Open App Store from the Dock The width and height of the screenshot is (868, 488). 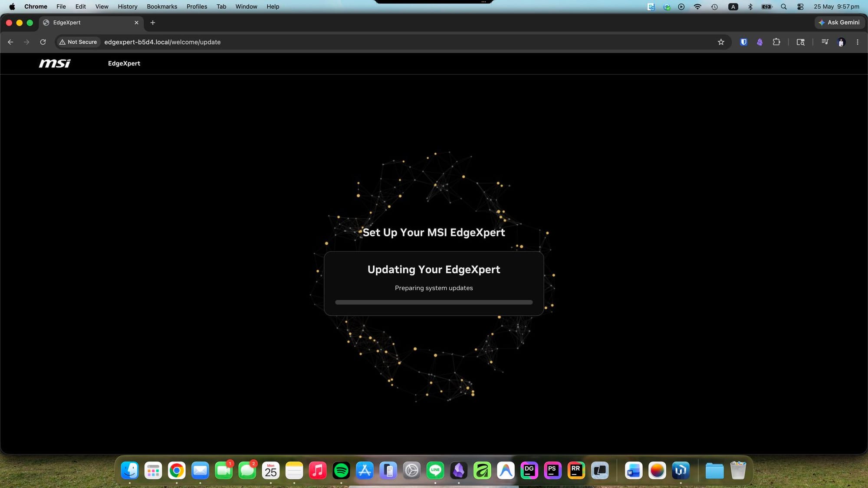pos(365,470)
